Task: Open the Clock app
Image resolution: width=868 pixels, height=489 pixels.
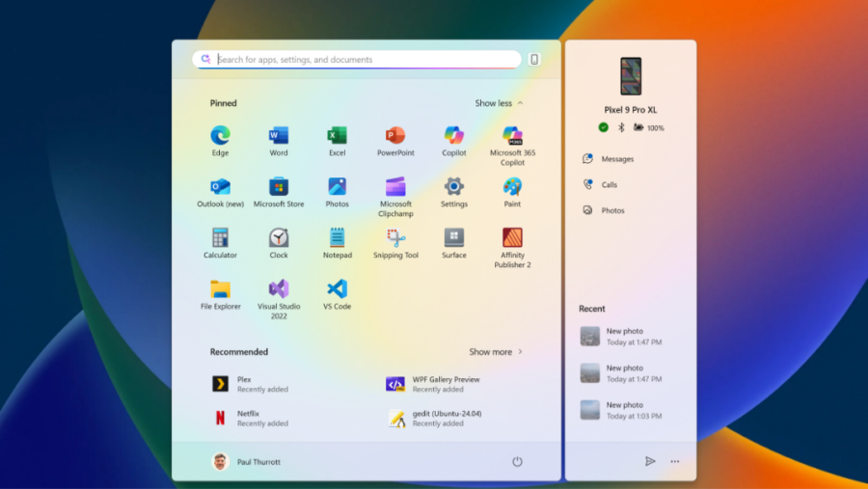Action: pos(279,243)
